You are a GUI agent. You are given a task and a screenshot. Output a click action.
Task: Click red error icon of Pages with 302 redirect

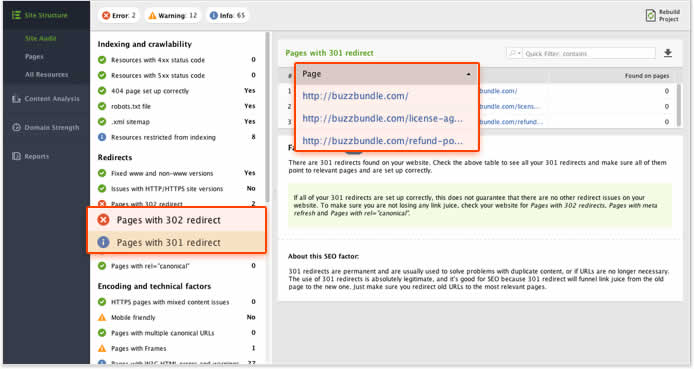tap(103, 219)
